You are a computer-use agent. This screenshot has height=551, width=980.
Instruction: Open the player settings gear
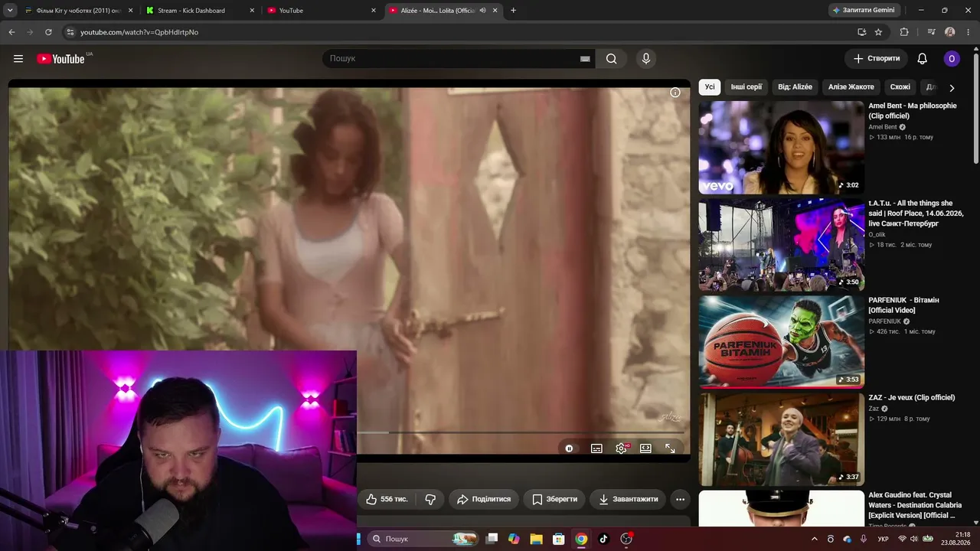621,448
